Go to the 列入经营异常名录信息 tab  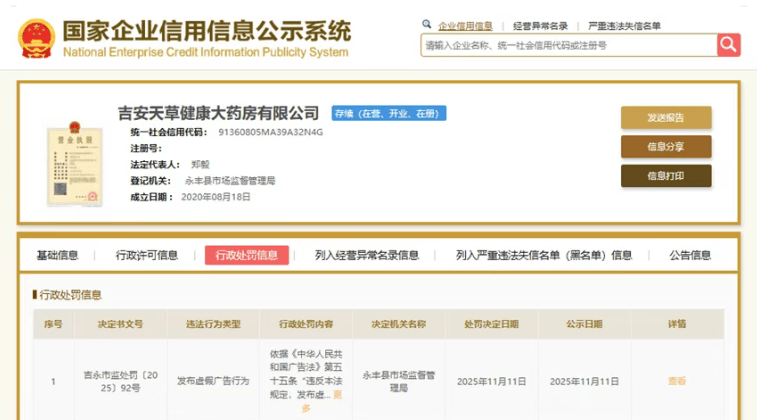[x=366, y=255]
